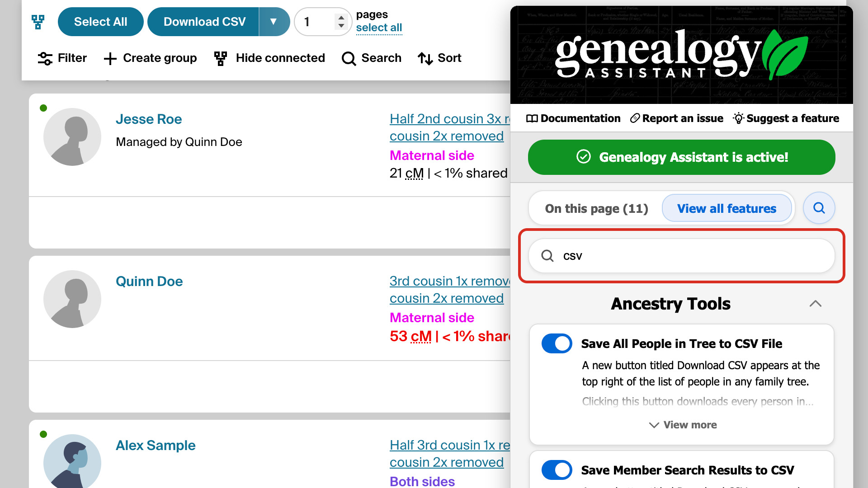Open the Sort options
Viewport: 868px width, 488px height.
[x=439, y=58]
